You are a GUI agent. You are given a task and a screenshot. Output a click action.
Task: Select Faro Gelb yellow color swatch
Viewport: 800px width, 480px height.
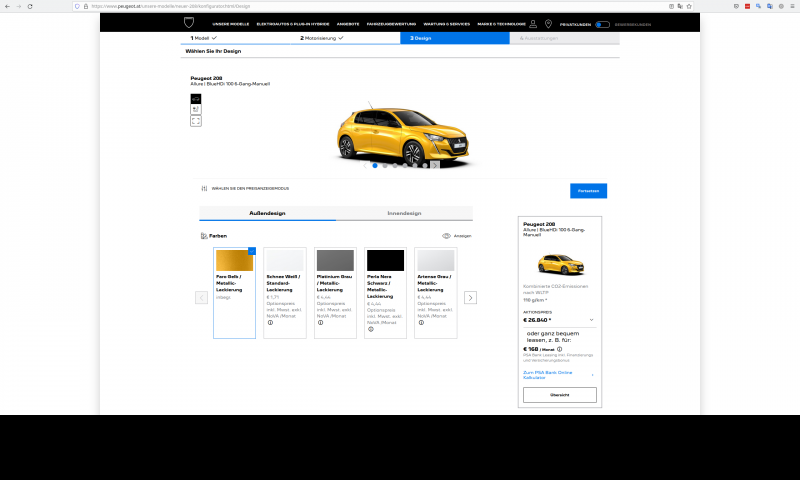pos(234,260)
